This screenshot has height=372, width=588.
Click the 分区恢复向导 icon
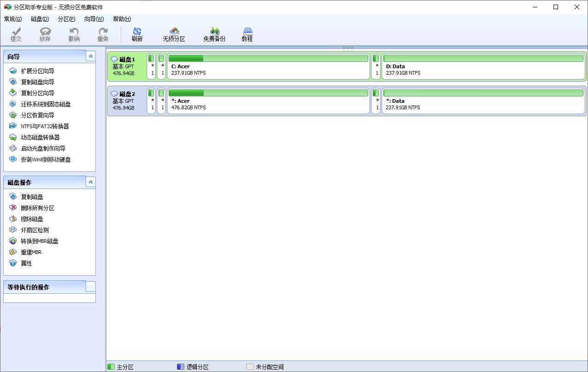13,115
